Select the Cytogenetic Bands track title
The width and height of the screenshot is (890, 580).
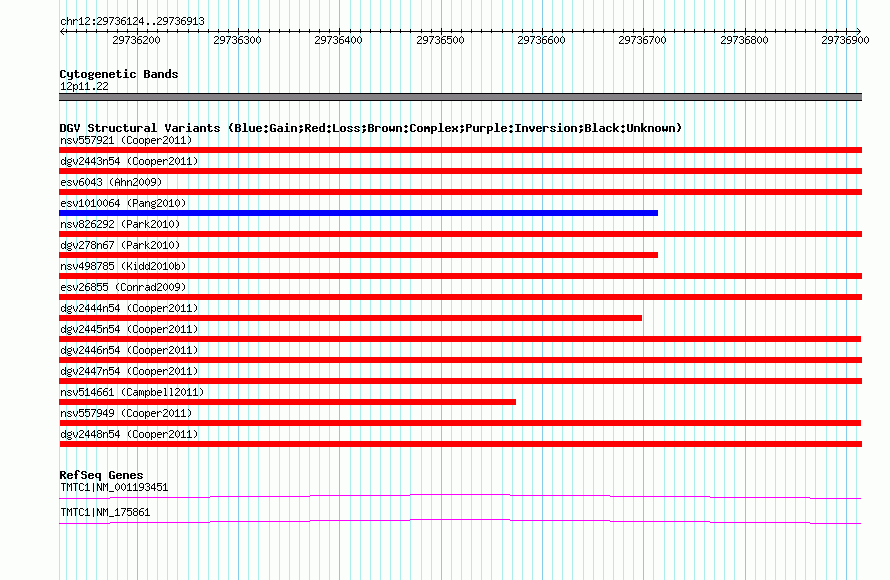[x=119, y=74]
